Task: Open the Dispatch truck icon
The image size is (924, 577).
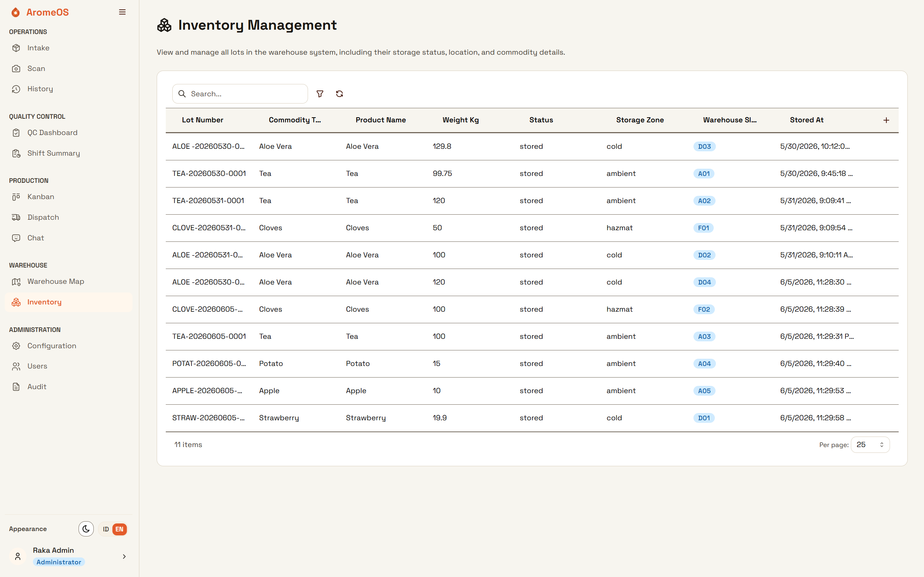Action: (16, 218)
